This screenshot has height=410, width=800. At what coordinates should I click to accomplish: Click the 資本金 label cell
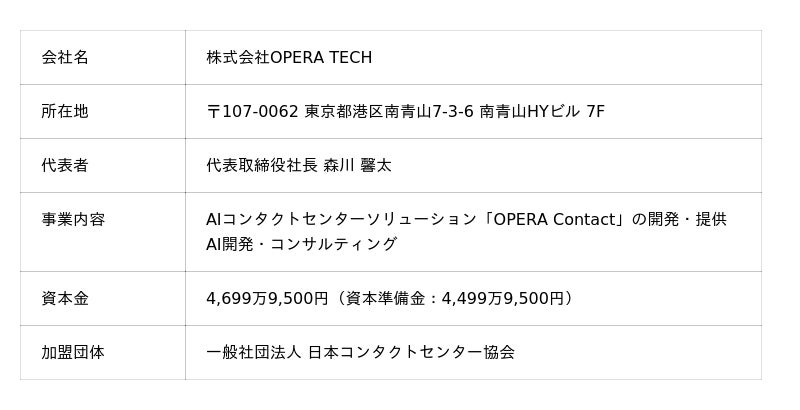(x=65, y=298)
